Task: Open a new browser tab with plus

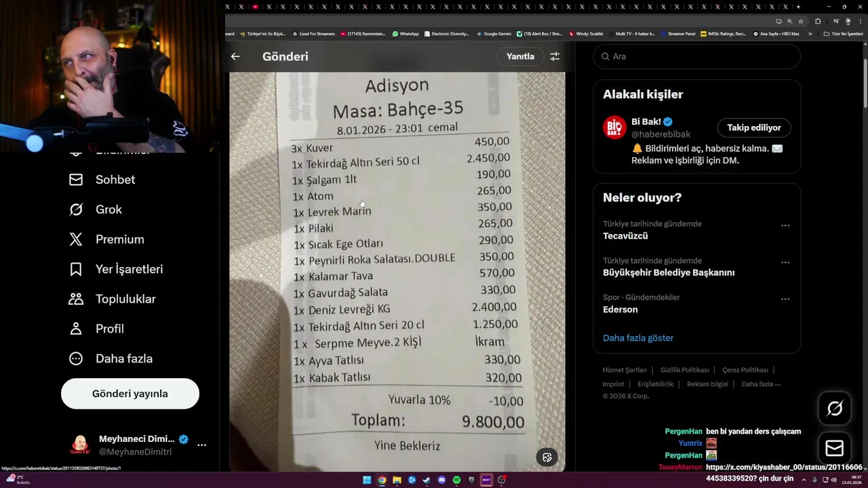Action: coord(798,7)
